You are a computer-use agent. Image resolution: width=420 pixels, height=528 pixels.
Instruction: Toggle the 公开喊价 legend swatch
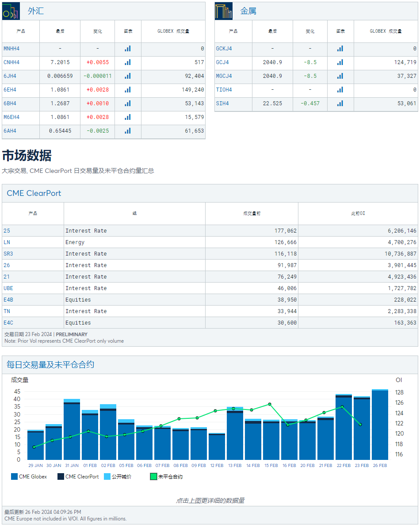tap(107, 476)
